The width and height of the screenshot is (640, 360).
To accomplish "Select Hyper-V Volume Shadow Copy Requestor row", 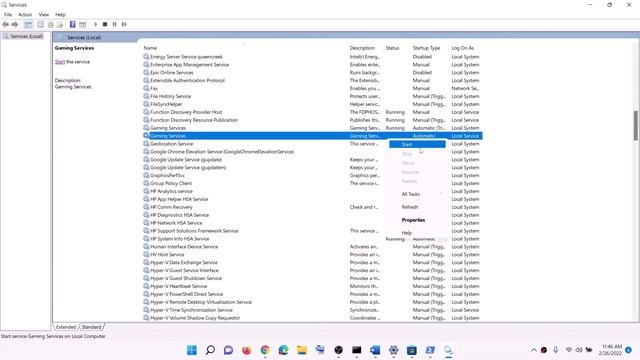I will pyautogui.click(x=312, y=318).
